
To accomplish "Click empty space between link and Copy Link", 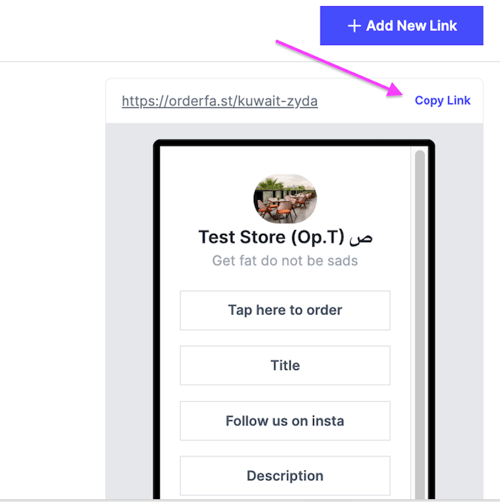I will point(366,101).
